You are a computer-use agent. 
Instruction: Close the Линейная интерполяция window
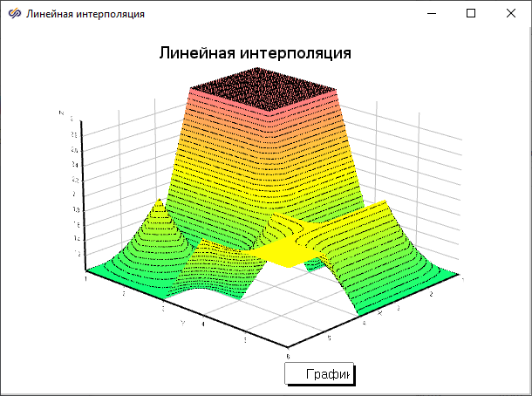pyautogui.click(x=511, y=14)
